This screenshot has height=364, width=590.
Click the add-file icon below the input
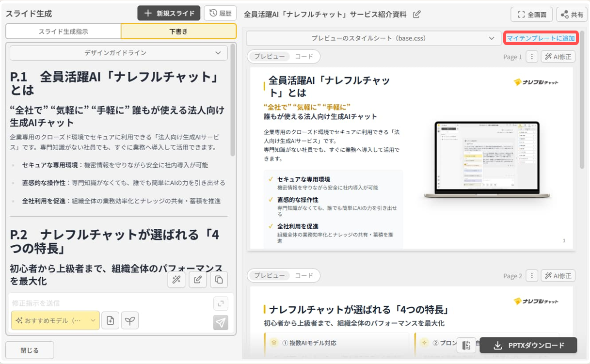111,320
